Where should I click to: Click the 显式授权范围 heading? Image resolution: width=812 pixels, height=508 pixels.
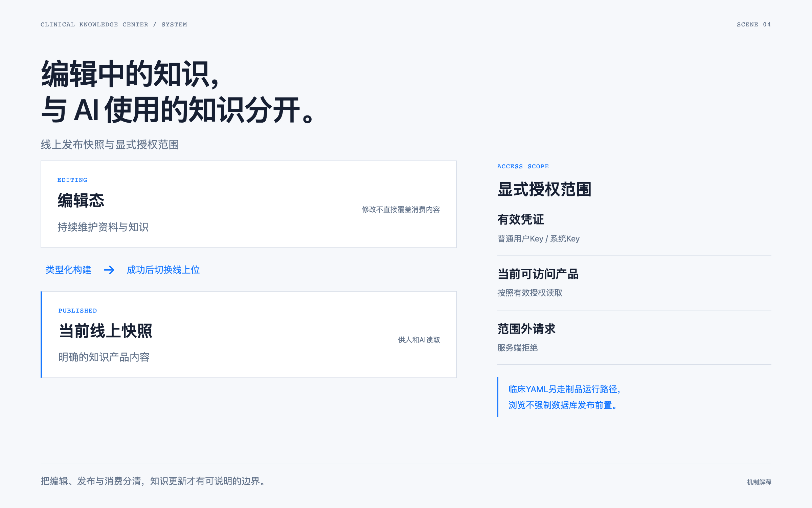click(544, 189)
